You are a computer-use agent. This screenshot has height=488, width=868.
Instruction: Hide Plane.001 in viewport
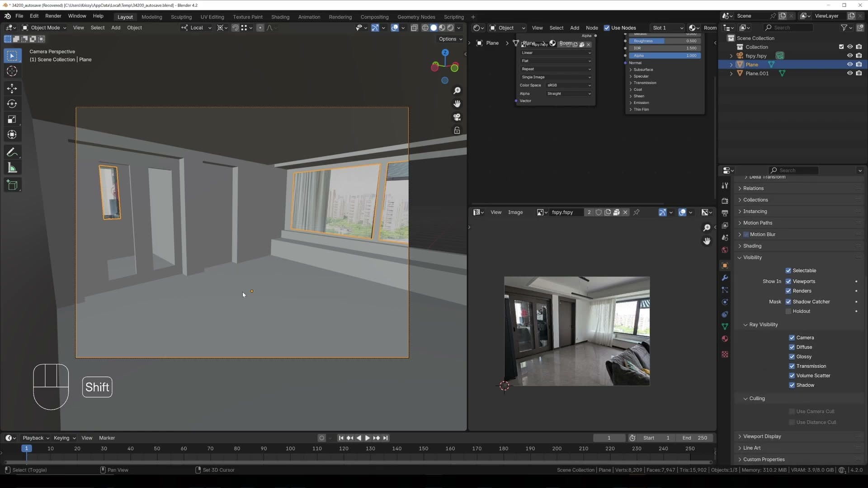click(850, 73)
